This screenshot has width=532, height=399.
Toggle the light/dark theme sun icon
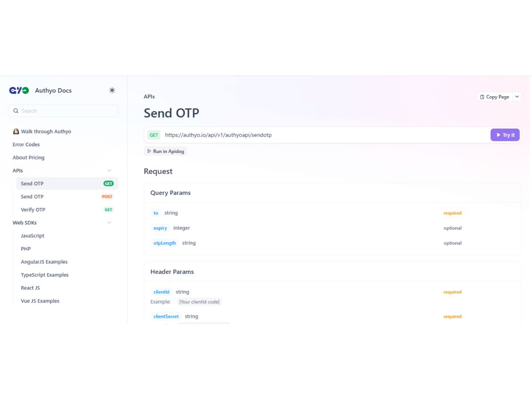[112, 90]
